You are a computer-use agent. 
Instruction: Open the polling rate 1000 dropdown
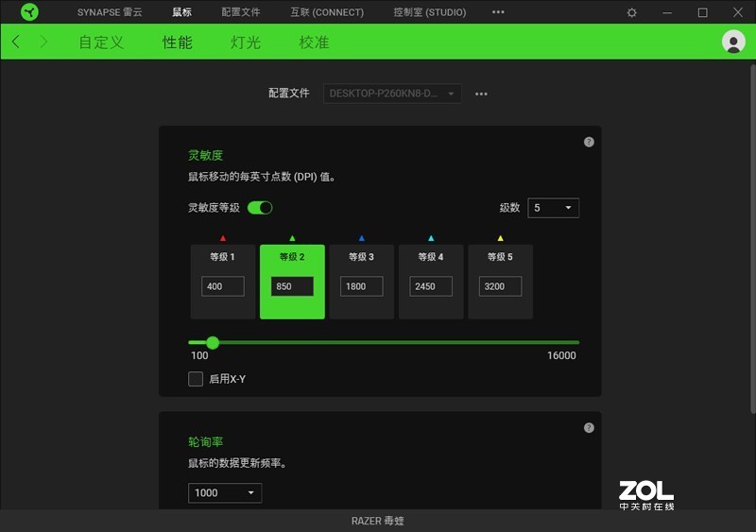pyautogui.click(x=225, y=493)
